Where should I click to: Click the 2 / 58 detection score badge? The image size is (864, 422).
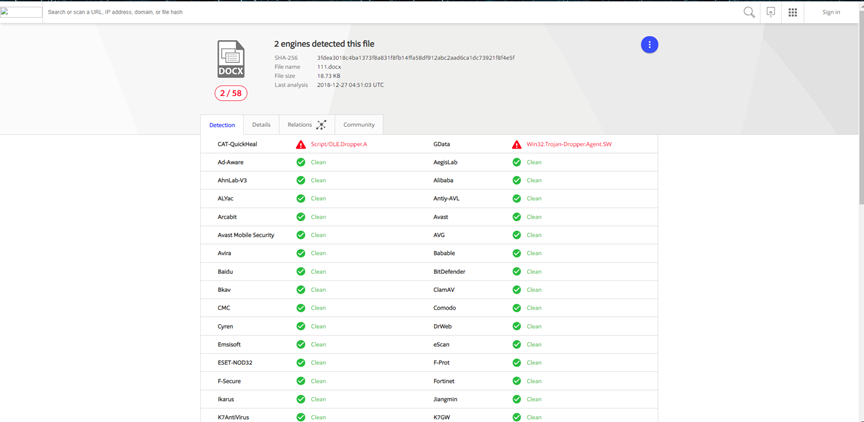tap(230, 93)
